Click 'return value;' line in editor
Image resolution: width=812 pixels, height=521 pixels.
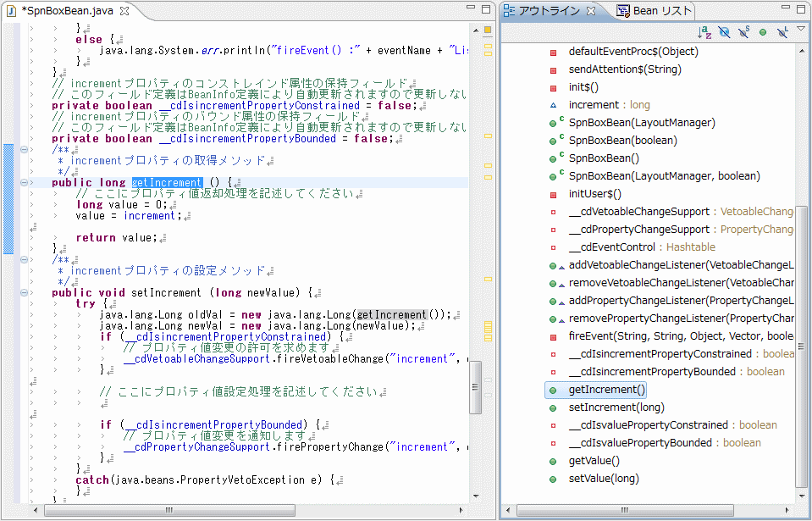117,238
